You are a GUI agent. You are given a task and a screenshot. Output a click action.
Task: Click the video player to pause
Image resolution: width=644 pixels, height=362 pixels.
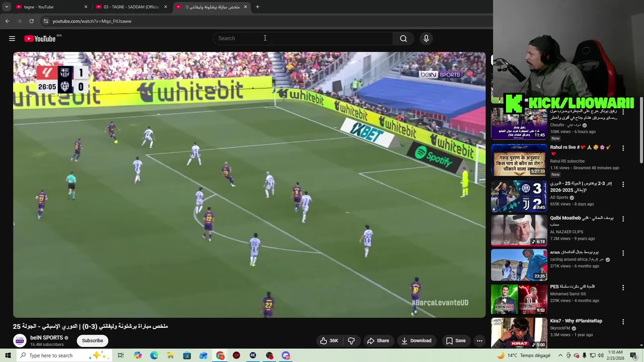click(x=250, y=185)
